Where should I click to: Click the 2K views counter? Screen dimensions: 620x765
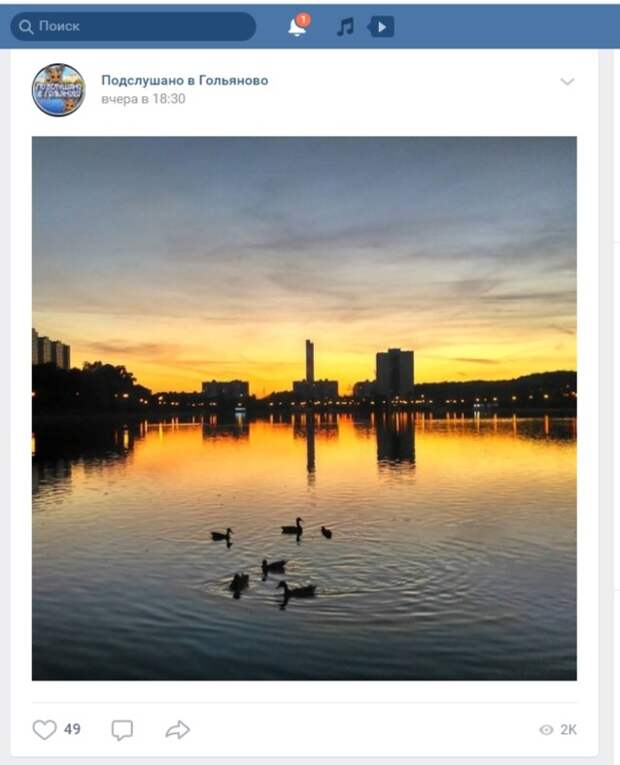[568, 729]
